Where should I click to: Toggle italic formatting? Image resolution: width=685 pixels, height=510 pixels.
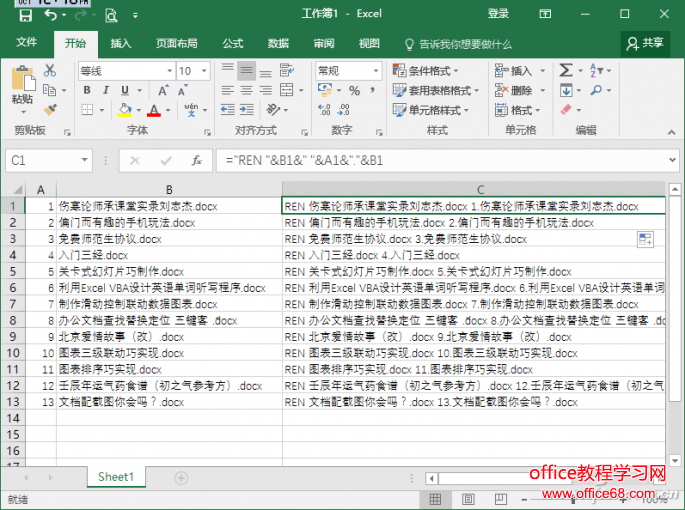[106, 91]
